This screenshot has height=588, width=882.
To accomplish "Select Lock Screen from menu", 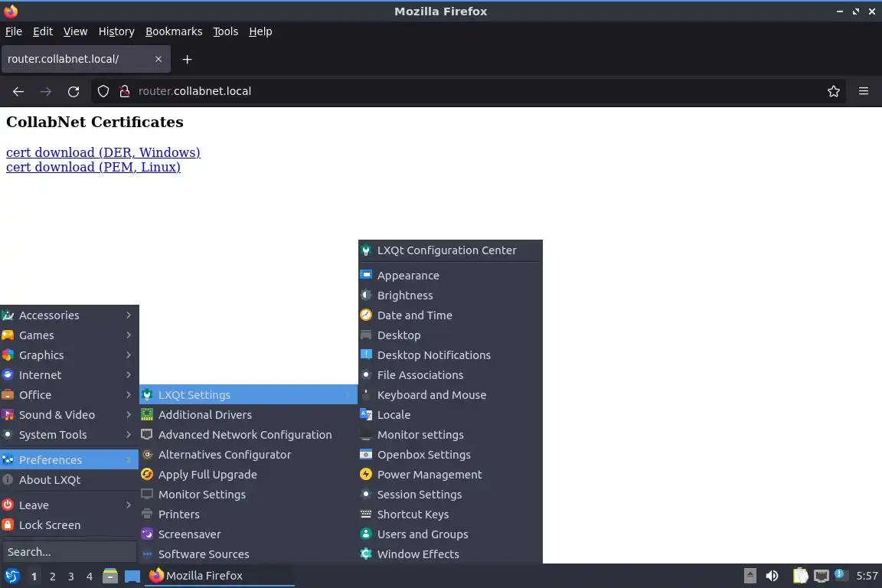I will 69,525.
